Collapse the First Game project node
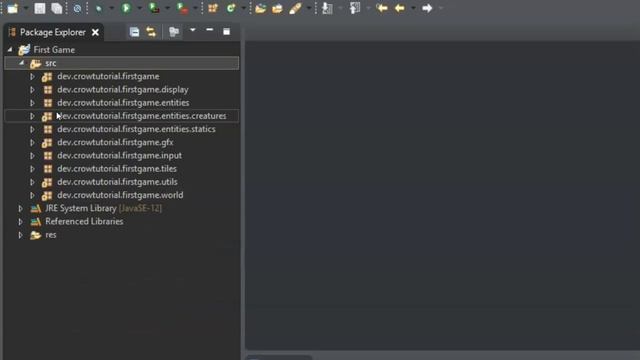 (x=10, y=49)
